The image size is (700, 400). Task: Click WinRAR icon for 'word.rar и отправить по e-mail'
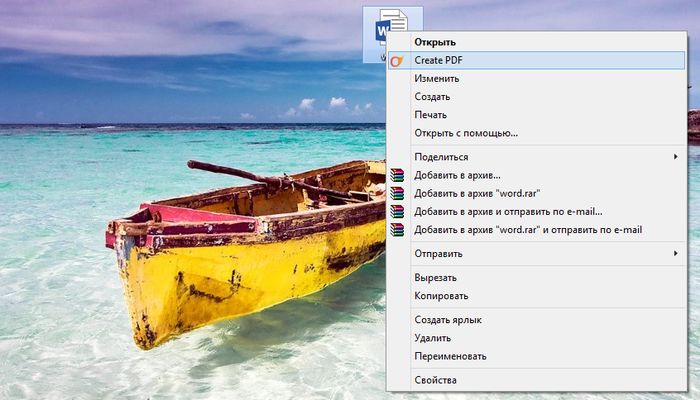click(397, 229)
